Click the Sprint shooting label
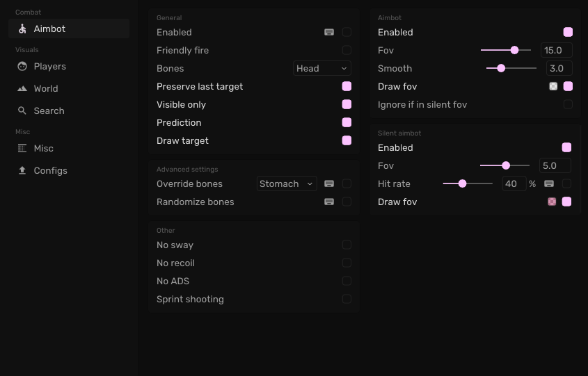This screenshot has height=376, width=588. (190, 300)
